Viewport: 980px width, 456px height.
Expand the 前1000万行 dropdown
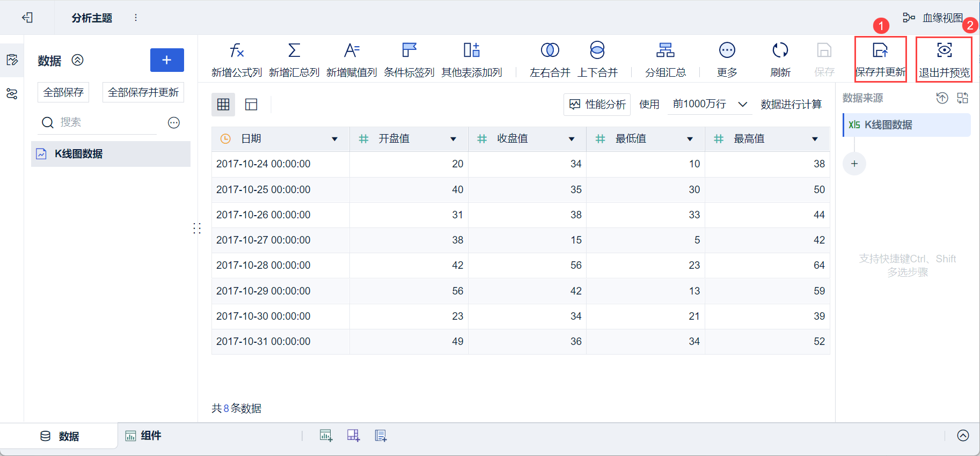pos(710,104)
